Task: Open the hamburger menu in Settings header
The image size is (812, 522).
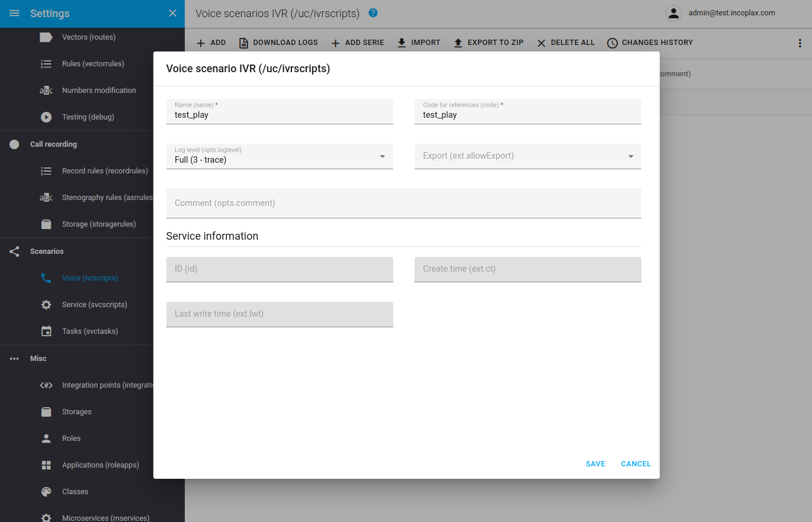Action: pyautogui.click(x=14, y=13)
